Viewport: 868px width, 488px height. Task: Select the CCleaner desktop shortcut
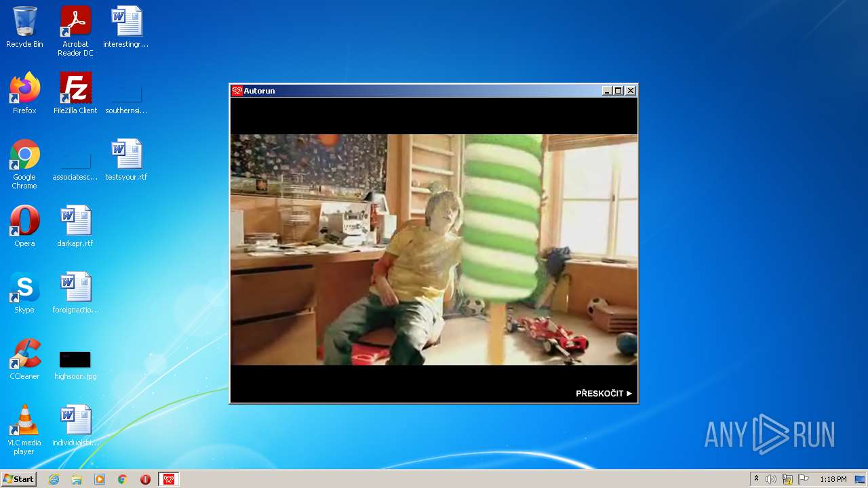(x=24, y=359)
